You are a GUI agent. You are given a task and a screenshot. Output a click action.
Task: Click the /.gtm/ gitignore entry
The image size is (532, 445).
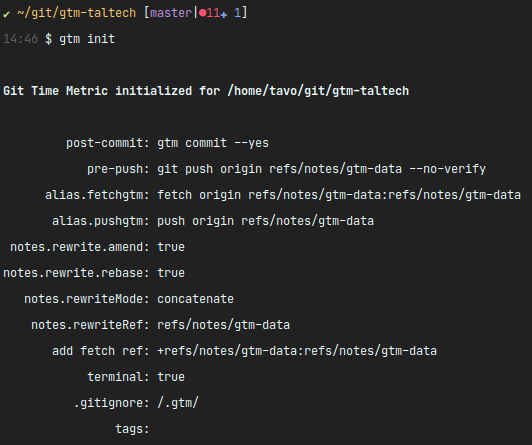tap(178, 403)
